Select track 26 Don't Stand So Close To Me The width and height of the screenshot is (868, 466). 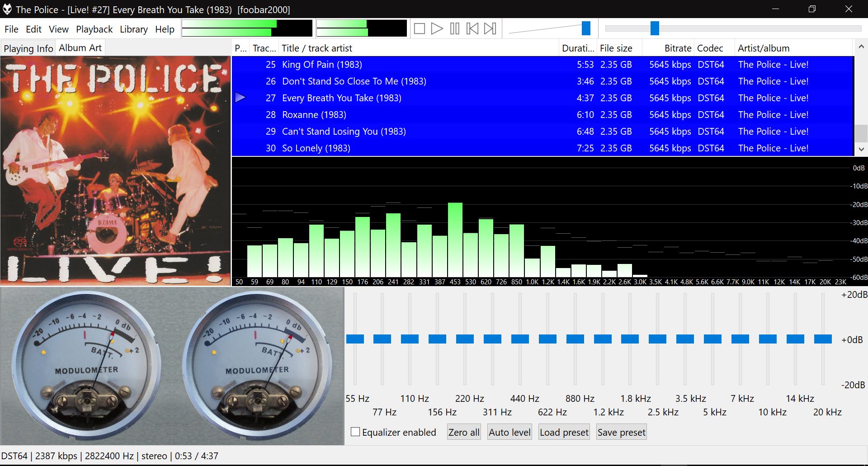click(x=542, y=81)
